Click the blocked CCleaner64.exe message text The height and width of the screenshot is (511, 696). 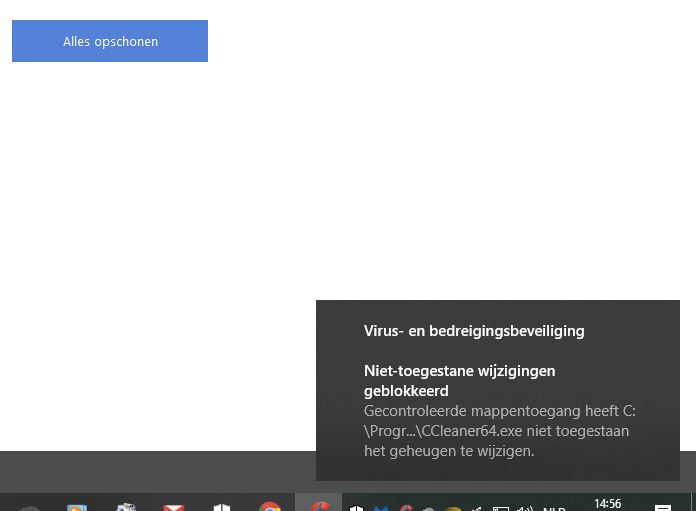[x=498, y=431]
